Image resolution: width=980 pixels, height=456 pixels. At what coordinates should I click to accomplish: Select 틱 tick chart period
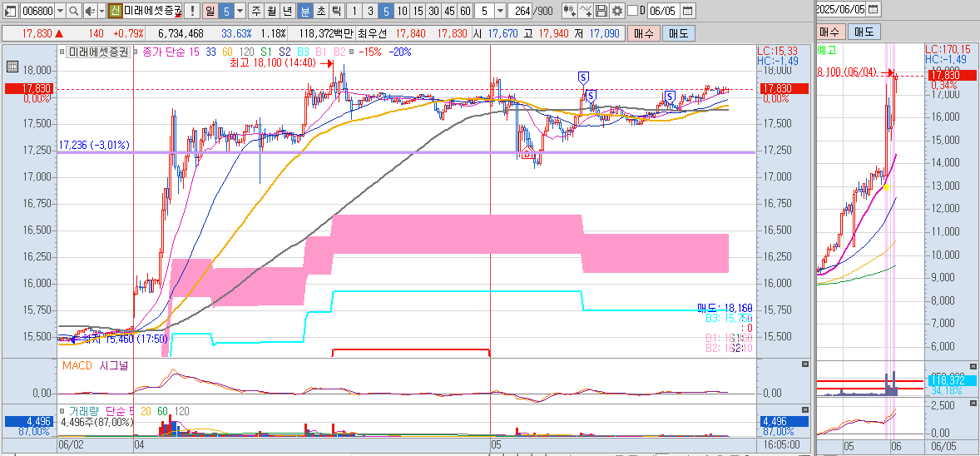335,11
